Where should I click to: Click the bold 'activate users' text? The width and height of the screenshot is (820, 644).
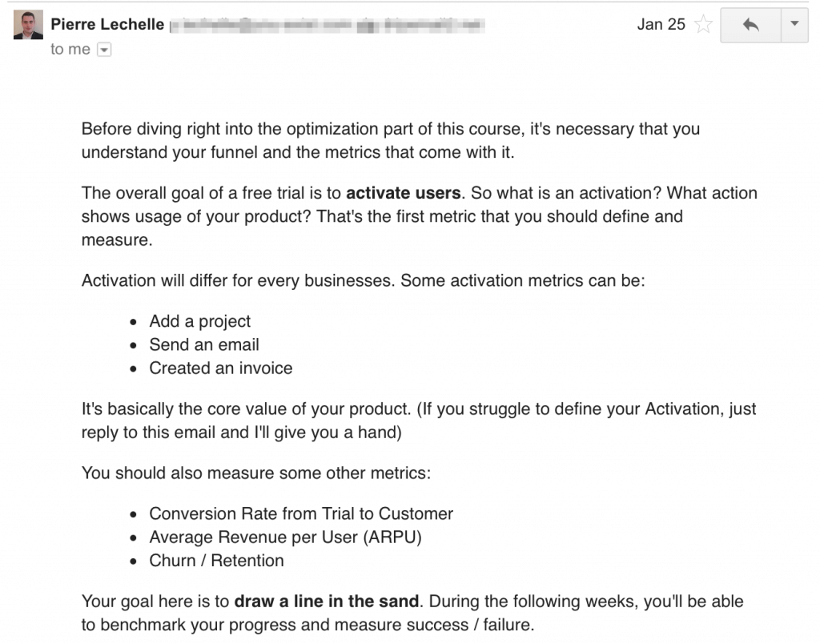tap(404, 193)
